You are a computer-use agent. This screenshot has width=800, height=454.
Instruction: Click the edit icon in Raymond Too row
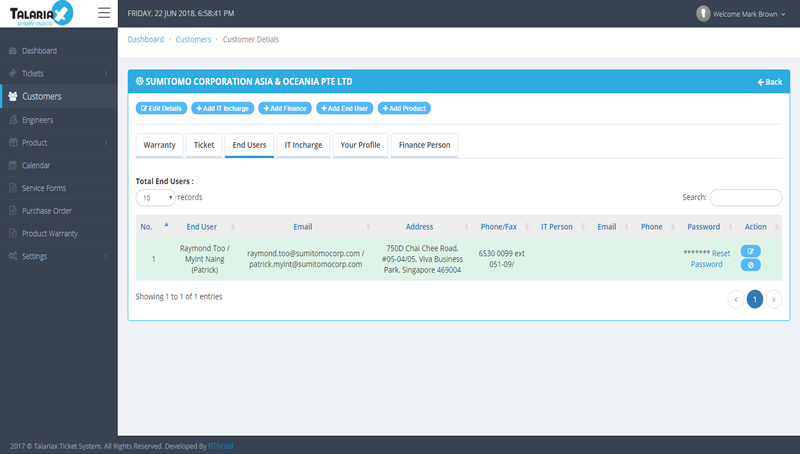[x=751, y=251]
